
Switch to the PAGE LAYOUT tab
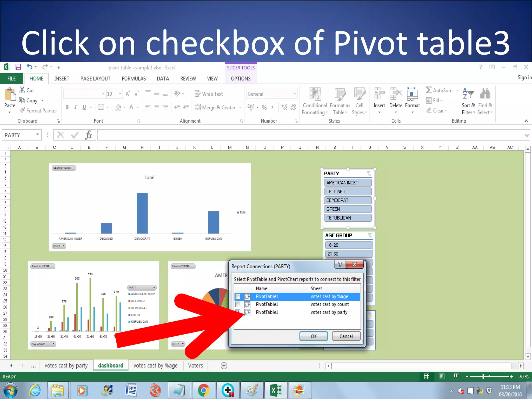coord(95,78)
